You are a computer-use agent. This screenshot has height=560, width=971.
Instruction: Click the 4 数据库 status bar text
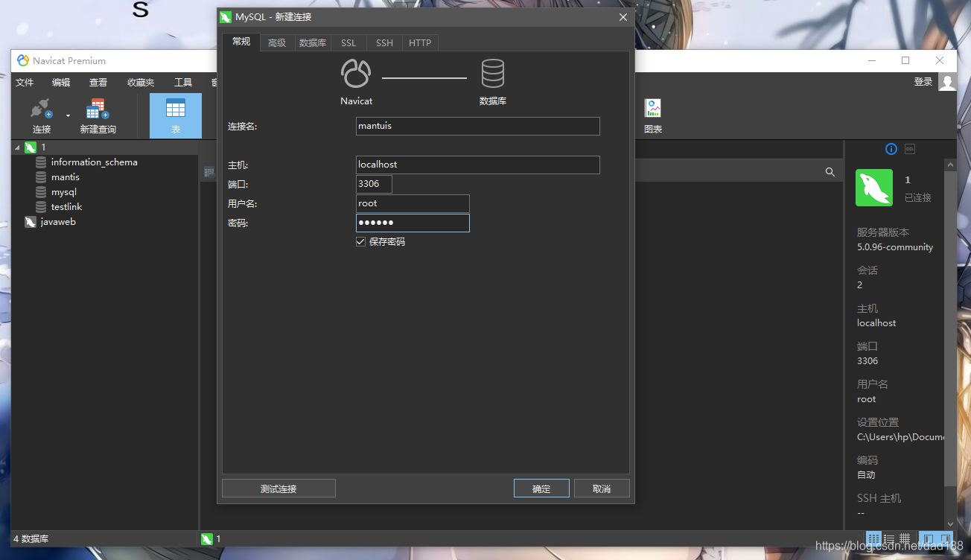31,538
